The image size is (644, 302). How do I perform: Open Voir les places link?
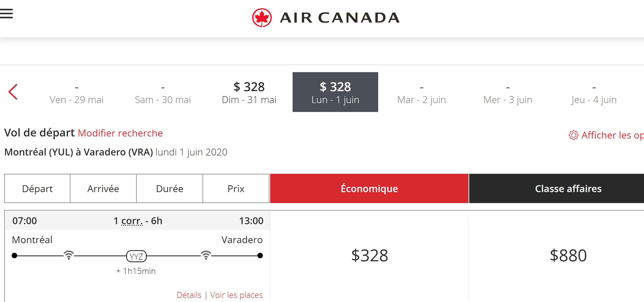tap(237, 295)
